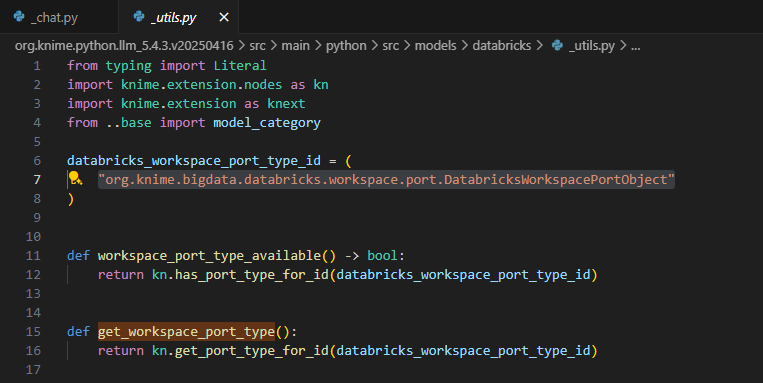Click the 'knext' alias on line 3
Viewport: 763px width, 383px height.
click(286, 104)
